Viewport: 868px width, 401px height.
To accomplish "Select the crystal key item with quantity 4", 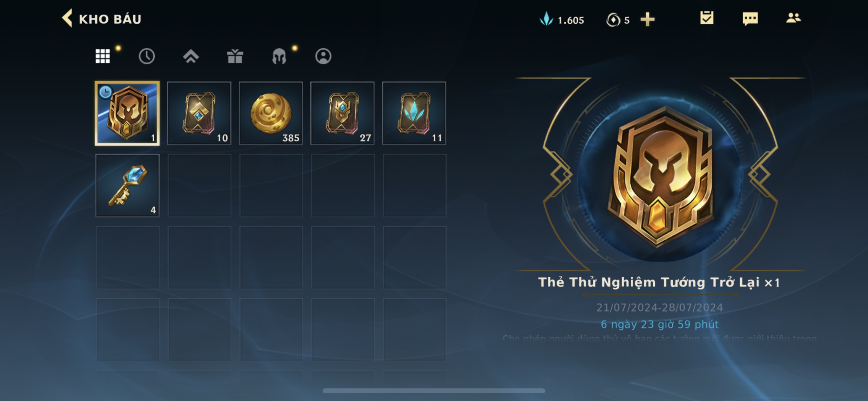I will [x=127, y=185].
